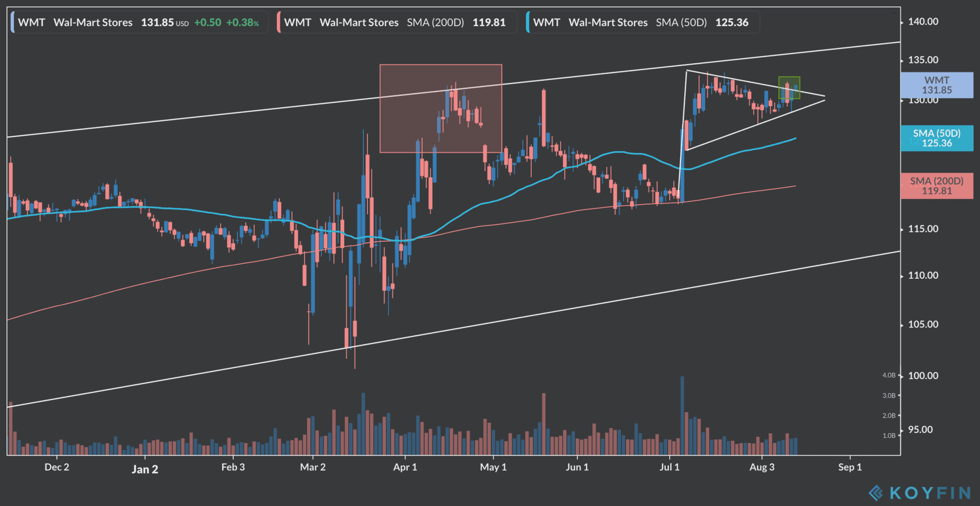980x506 pixels.
Task: Click the Jan 2 date axis label
Action: tap(145, 469)
